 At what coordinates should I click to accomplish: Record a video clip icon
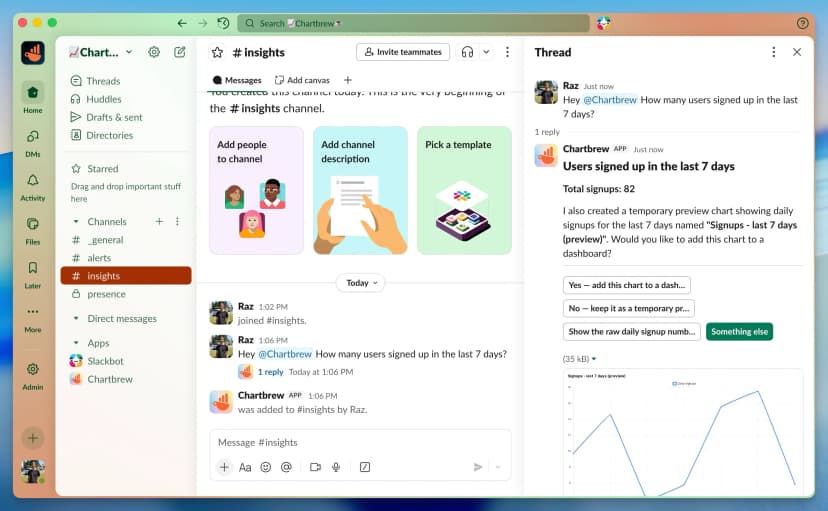click(x=315, y=467)
